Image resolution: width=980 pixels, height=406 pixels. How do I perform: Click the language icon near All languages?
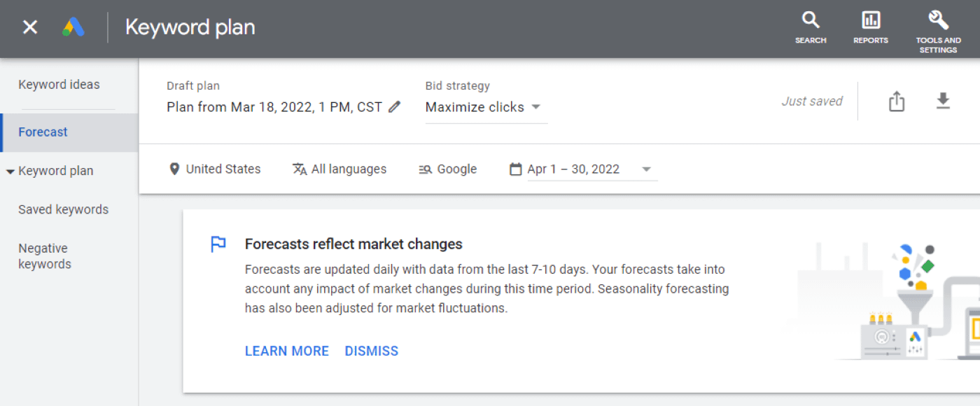(x=299, y=169)
